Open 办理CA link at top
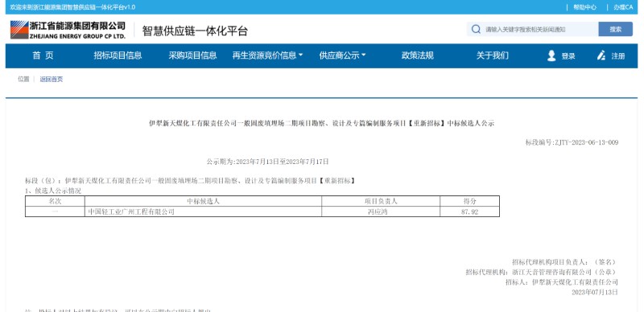The height and width of the screenshot is (312, 644). (x=623, y=7)
